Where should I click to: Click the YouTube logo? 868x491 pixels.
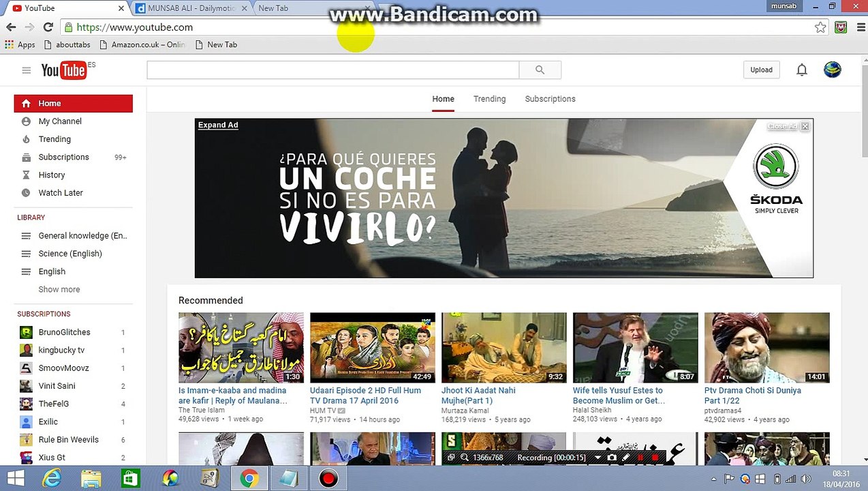point(64,70)
